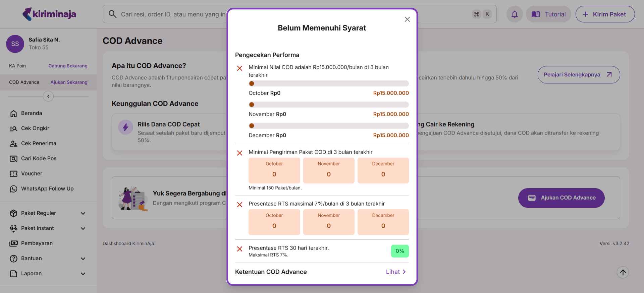Image resolution: width=644 pixels, height=293 pixels.
Task: Close the Belum Memenuhi Syarat dialog
Action: (x=407, y=19)
